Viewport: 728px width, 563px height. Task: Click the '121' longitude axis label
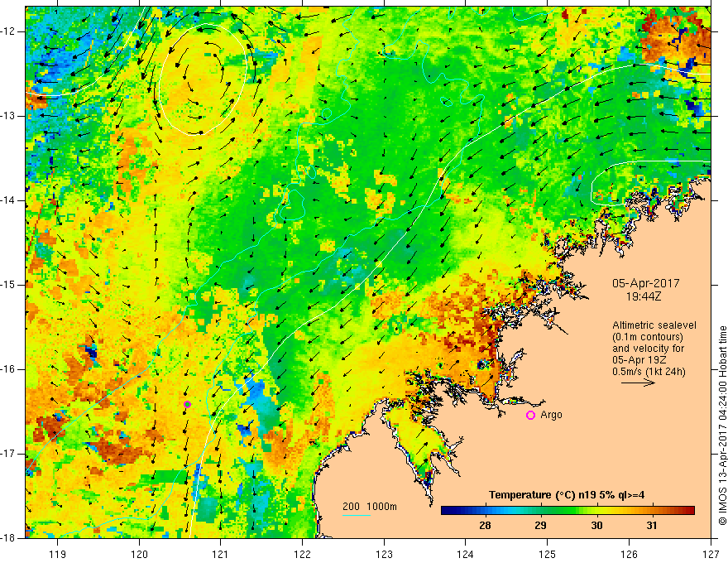tap(221, 554)
